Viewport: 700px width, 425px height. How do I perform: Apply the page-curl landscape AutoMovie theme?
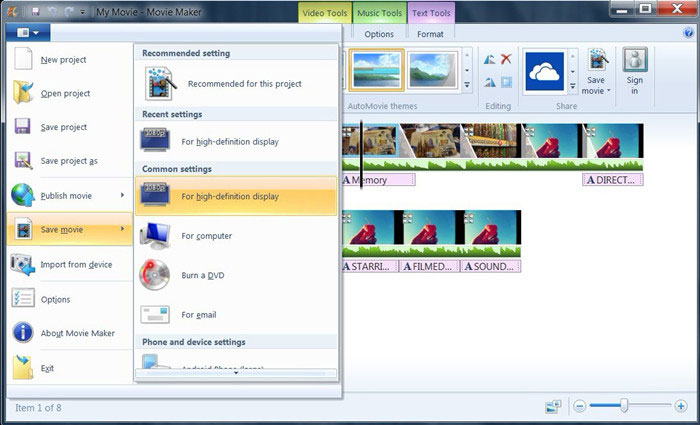(x=433, y=70)
